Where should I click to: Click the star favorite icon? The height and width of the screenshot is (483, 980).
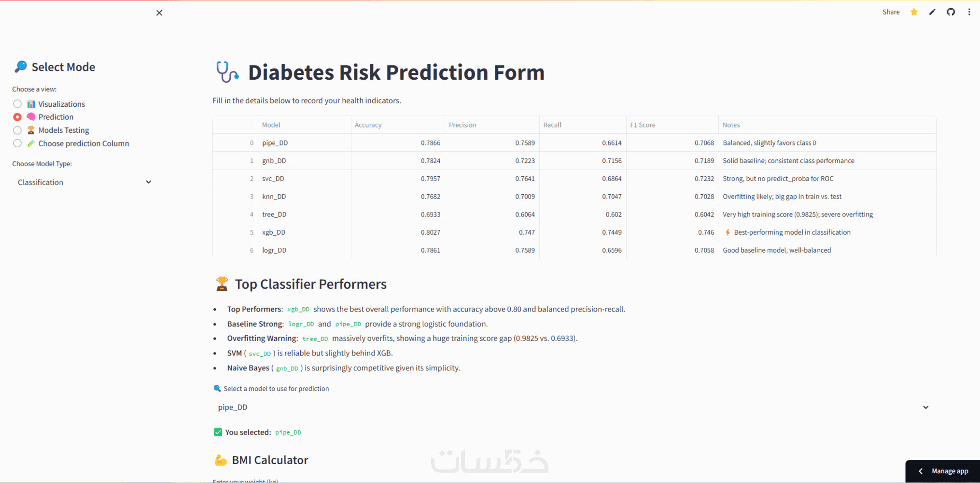(x=914, y=12)
